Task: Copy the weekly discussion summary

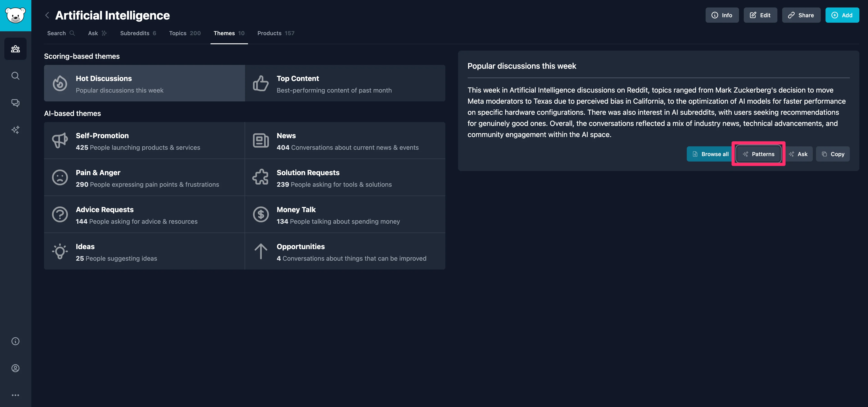Action: point(833,154)
